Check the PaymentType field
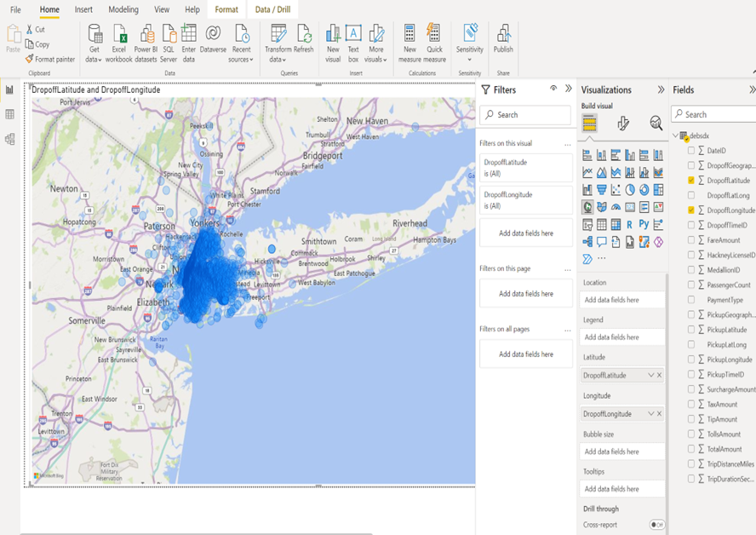The image size is (756, 535). tap(691, 300)
